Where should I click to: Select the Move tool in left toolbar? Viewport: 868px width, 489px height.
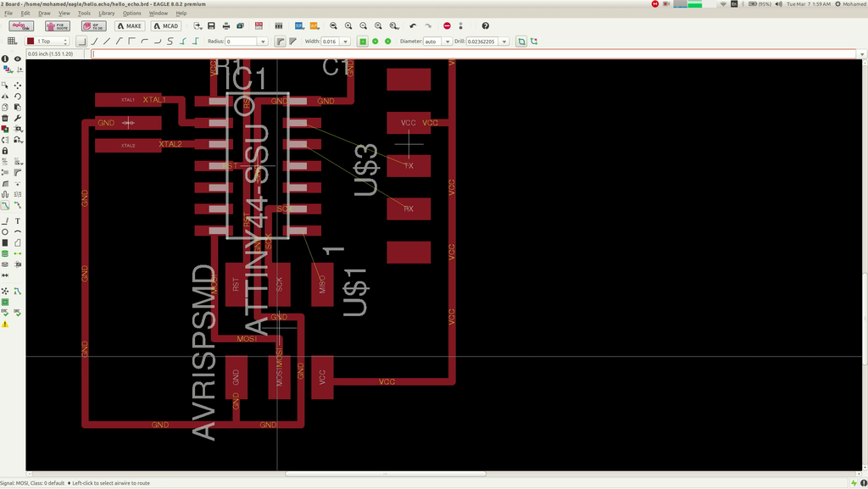click(18, 86)
